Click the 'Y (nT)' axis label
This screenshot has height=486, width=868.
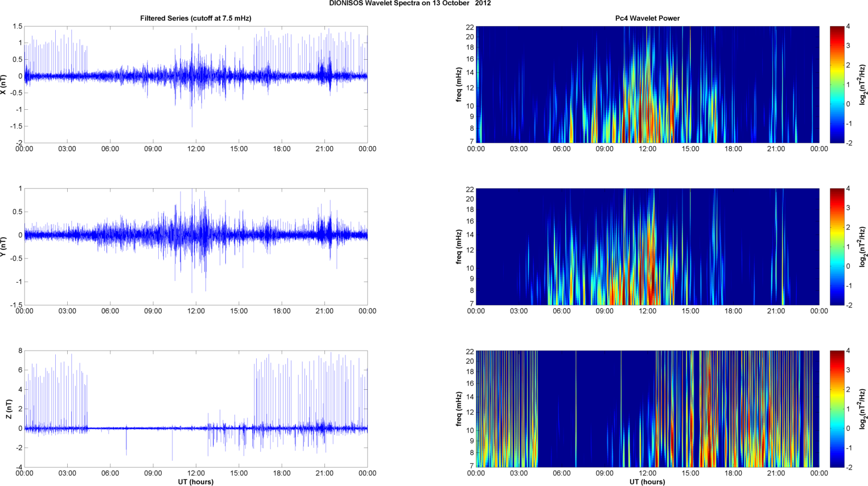(x=5, y=246)
